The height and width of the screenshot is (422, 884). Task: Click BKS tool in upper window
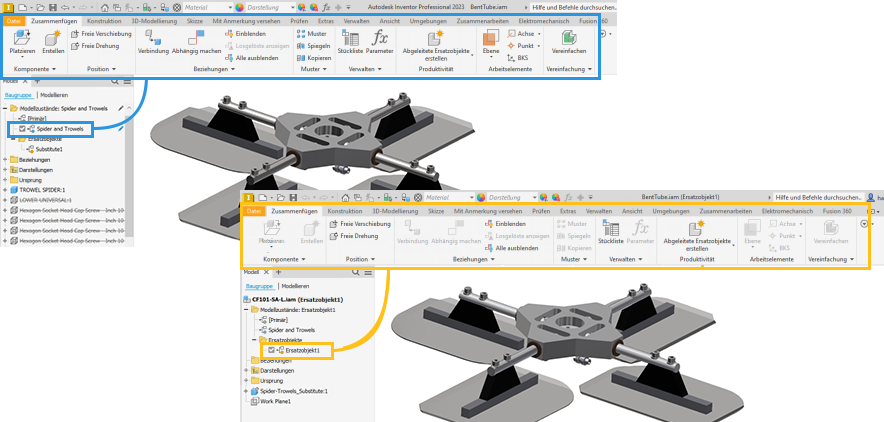click(518, 58)
